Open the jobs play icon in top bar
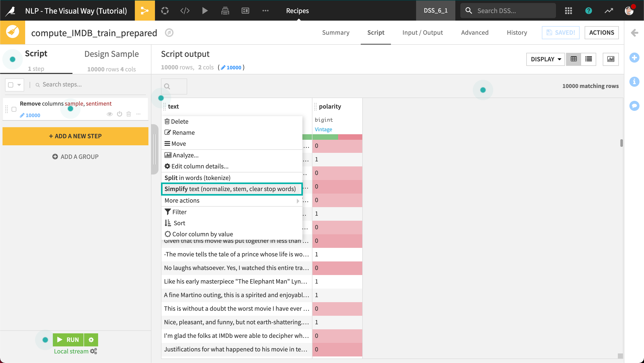The width and height of the screenshot is (644, 363). tap(205, 11)
